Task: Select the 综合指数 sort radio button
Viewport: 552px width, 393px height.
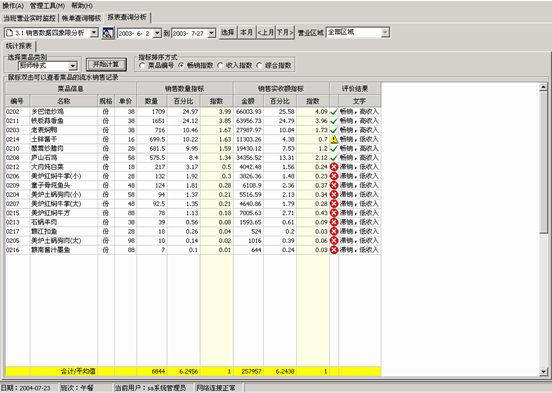Action: click(259, 65)
